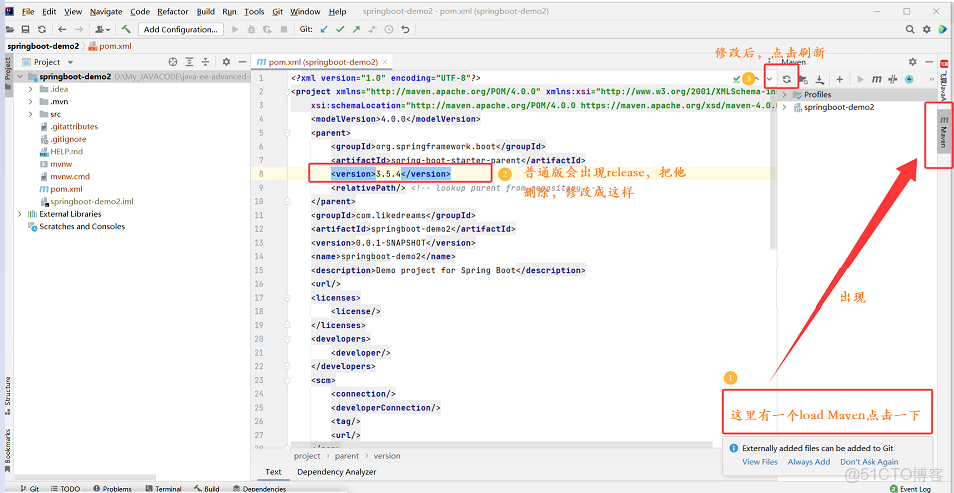This screenshot has width=954, height=493.
Task: Open the Tools menu
Action: (254, 12)
